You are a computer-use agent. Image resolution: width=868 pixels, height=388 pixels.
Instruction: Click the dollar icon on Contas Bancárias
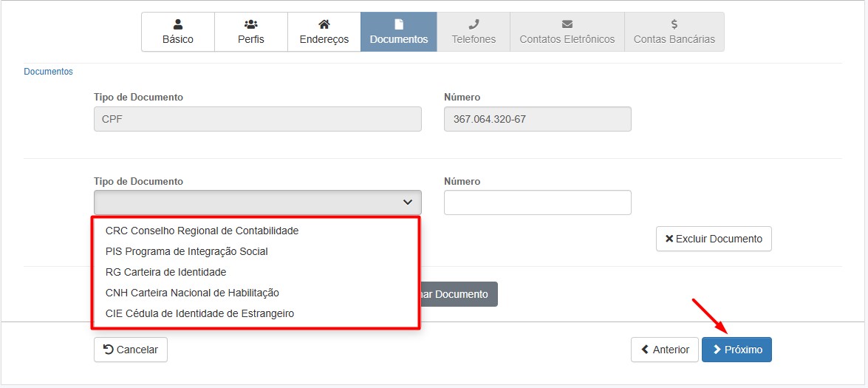674,24
